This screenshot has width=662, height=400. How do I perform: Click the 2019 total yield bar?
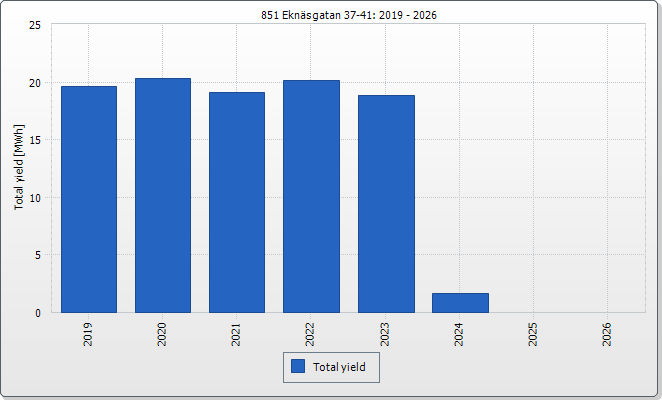pos(89,199)
